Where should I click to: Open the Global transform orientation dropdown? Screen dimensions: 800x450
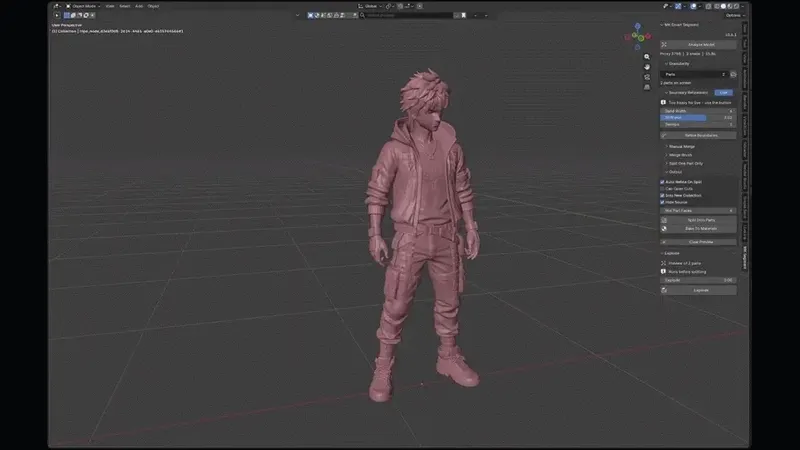click(370, 6)
